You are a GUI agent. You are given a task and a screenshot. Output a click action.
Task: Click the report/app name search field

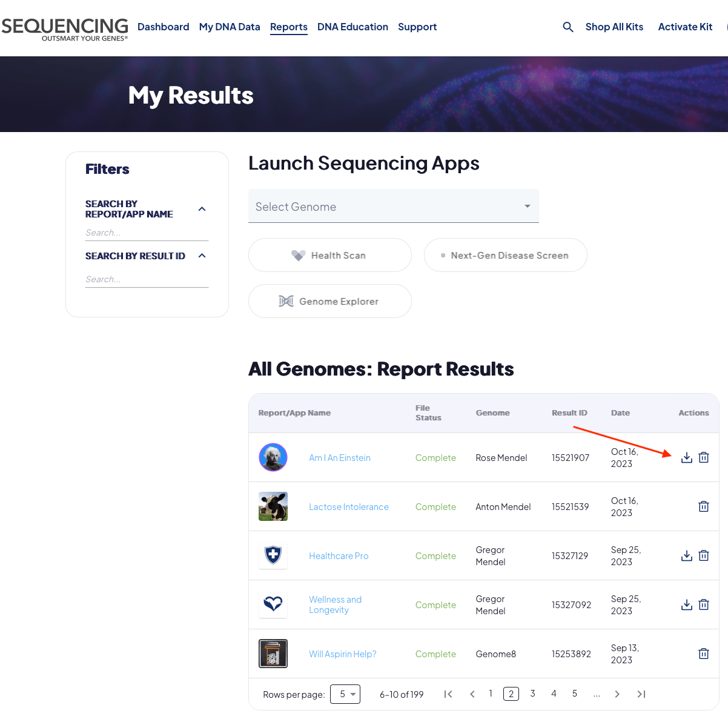[x=147, y=233]
